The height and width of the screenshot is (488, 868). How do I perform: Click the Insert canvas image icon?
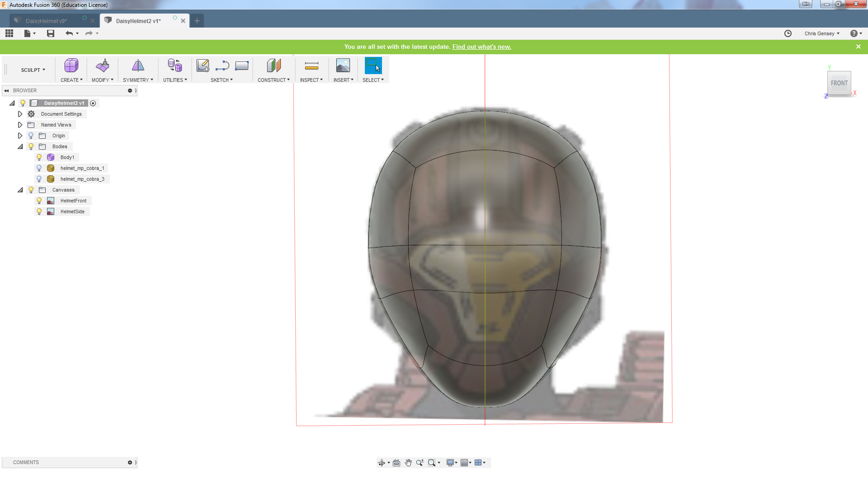point(343,66)
